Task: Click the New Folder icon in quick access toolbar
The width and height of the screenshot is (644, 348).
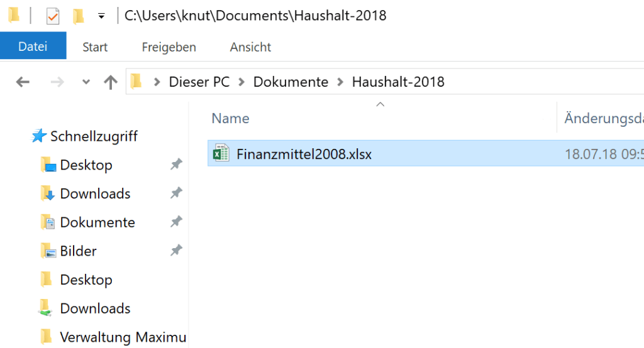Action: click(78, 16)
